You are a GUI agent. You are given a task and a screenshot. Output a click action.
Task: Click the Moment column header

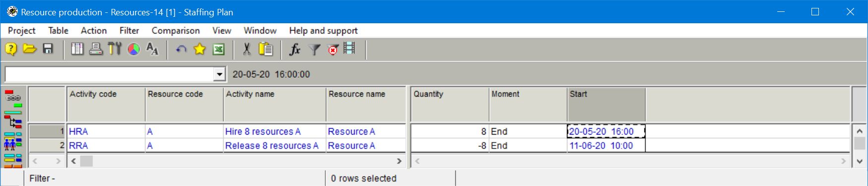click(x=528, y=104)
